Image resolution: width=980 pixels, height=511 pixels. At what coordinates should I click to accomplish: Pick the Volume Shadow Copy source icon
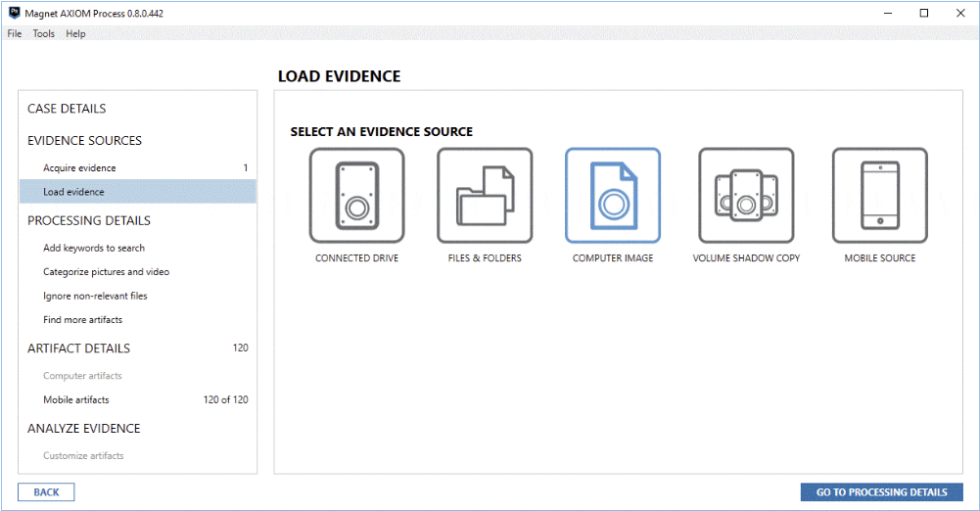coord(746,196)
